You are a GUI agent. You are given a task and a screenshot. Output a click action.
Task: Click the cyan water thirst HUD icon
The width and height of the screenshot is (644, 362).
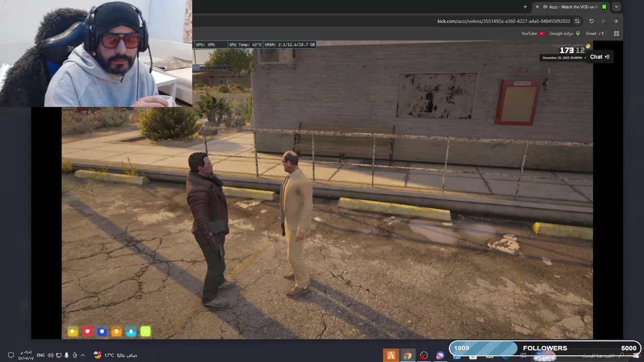(x=131, y=331)
